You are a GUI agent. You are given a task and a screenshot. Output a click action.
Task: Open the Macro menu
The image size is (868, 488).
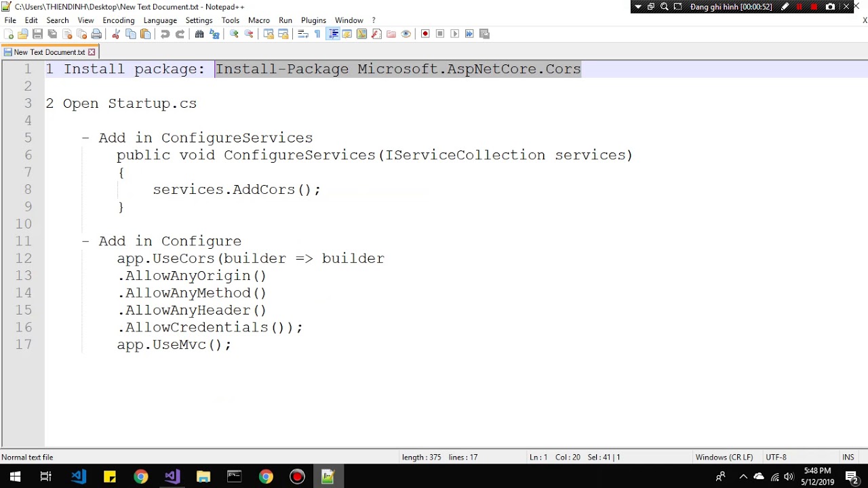259,20
